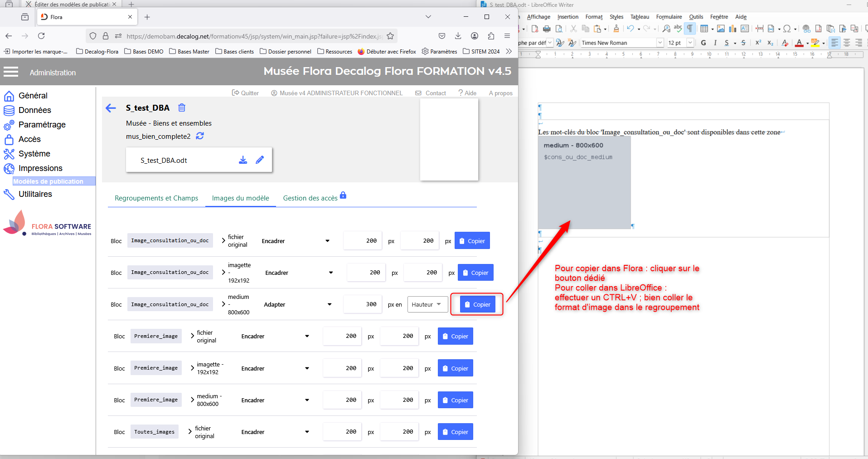Open Times New Roman font name dropdown
Viewport: 868px width, 459px height.
click(660, 43)
